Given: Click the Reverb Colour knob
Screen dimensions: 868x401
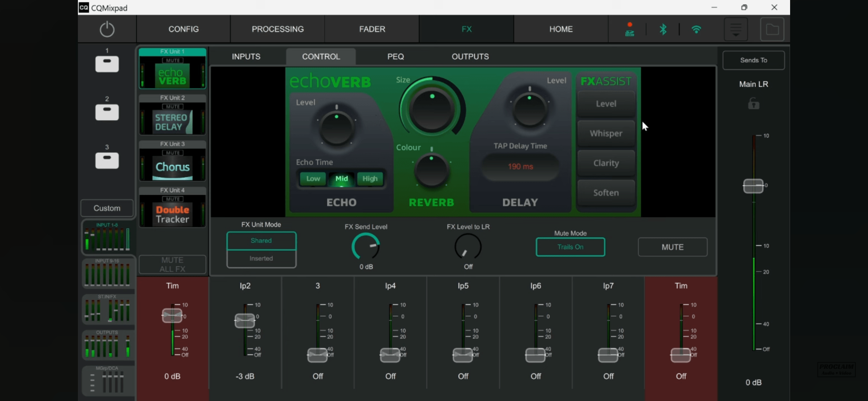Looking at the screenshot, I should click(x=431, y=170).
